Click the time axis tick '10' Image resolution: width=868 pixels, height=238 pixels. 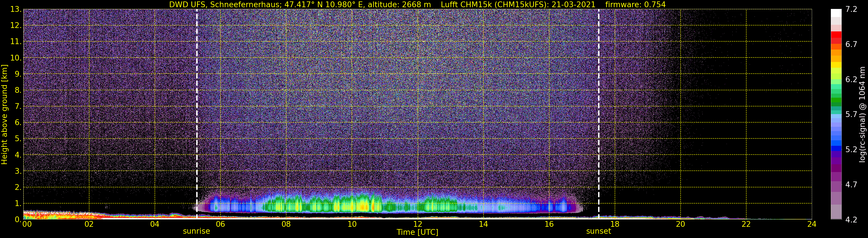point(352,224)
